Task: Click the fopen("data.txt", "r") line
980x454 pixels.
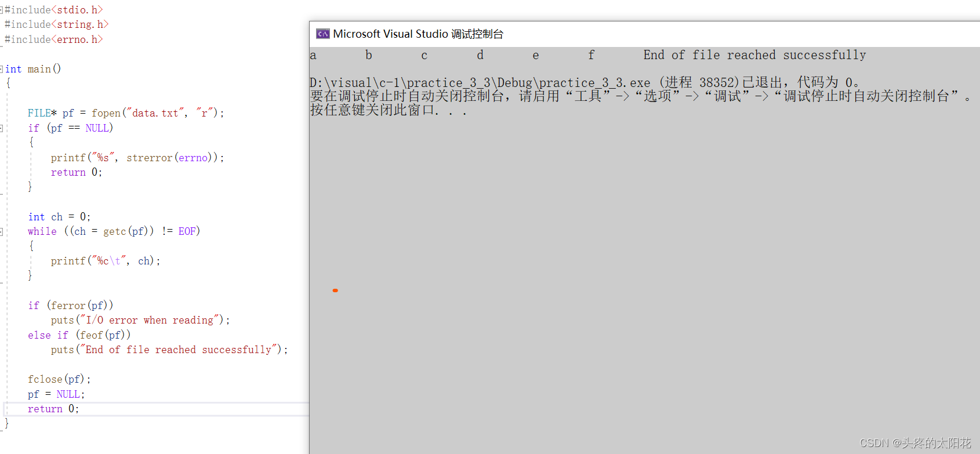Action: [x=126, y=113]
